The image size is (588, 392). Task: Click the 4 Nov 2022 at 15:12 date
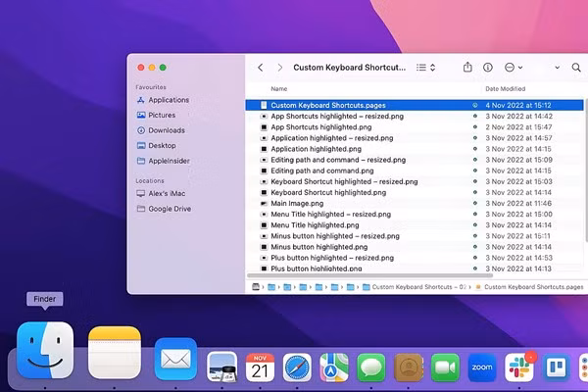click(x=518, y=106)
